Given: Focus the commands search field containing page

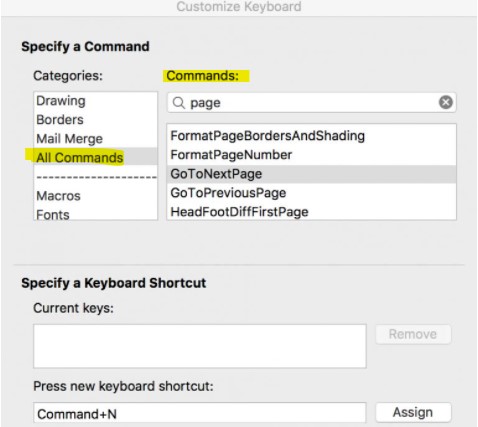Looking at the screenshot, I should tap(311, 103).
